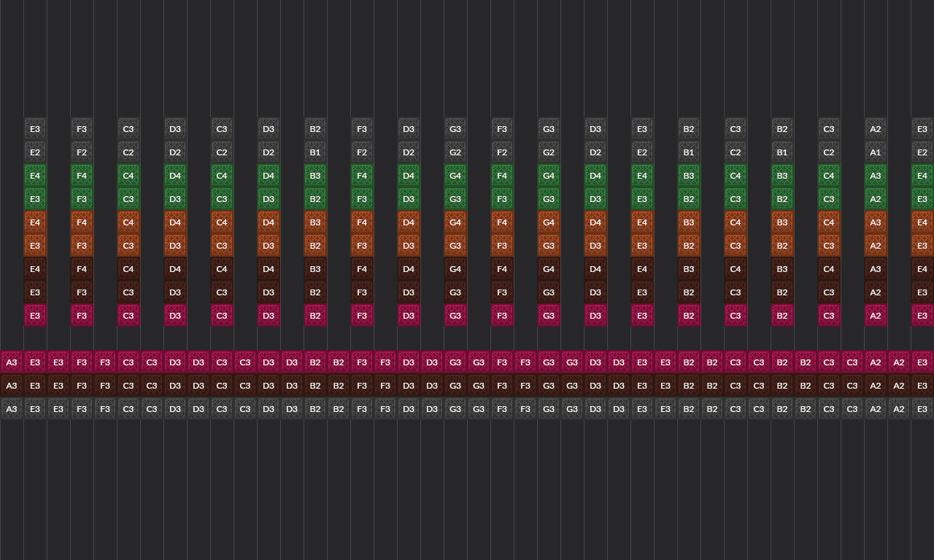Select the leftmost green E4 note
Viewport: 934px width, 560px height.
35,176
